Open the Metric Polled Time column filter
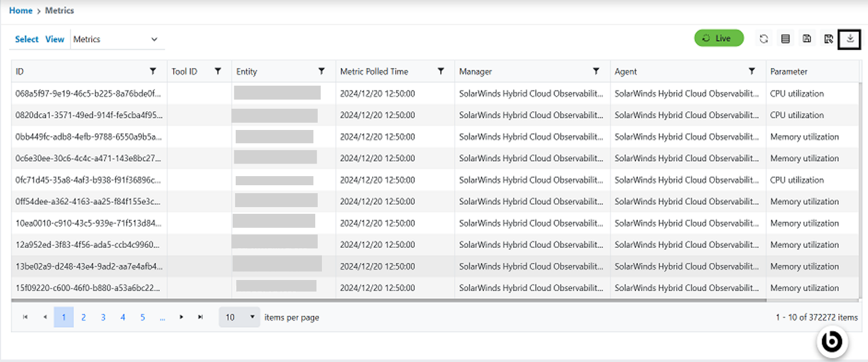Screen dimensions: 868x362 (x=441, y=72)
